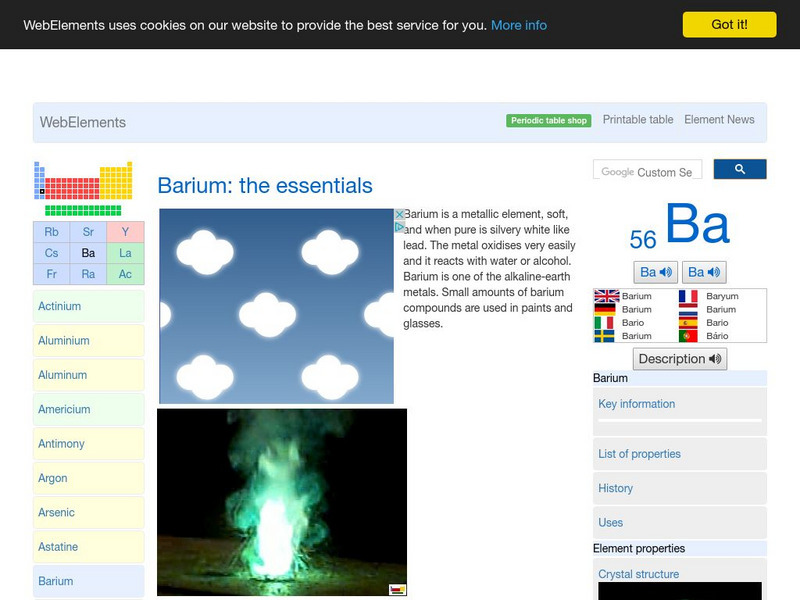Select the British flag next to Barium
This screenshot has width=800, height=600.
[x=605, y=296]
